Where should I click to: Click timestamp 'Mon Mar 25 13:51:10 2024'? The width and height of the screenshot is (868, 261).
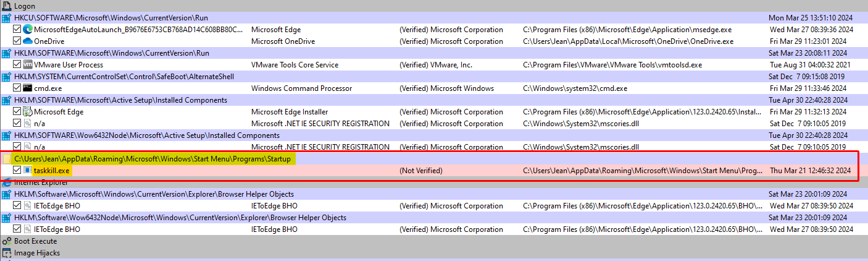click(x=811, y=17)
